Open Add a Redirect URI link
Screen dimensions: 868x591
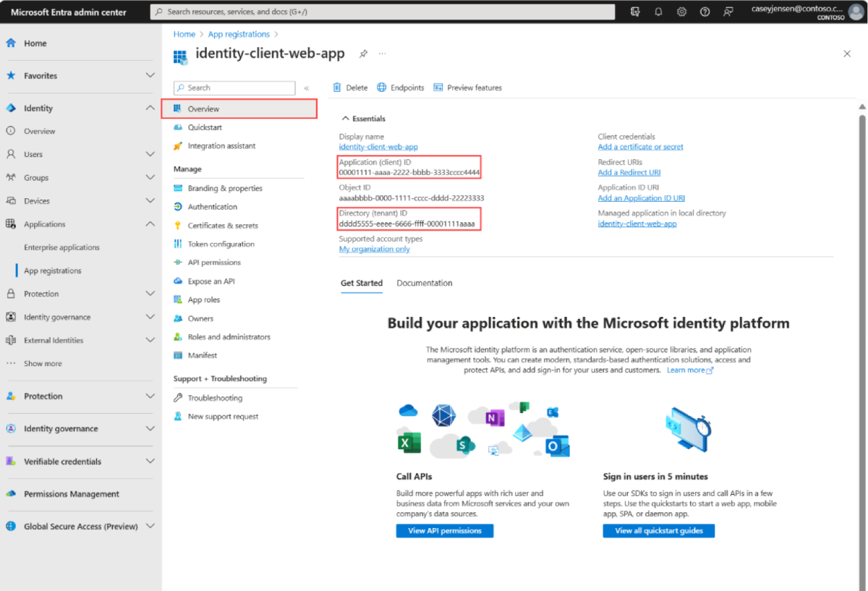629,172
